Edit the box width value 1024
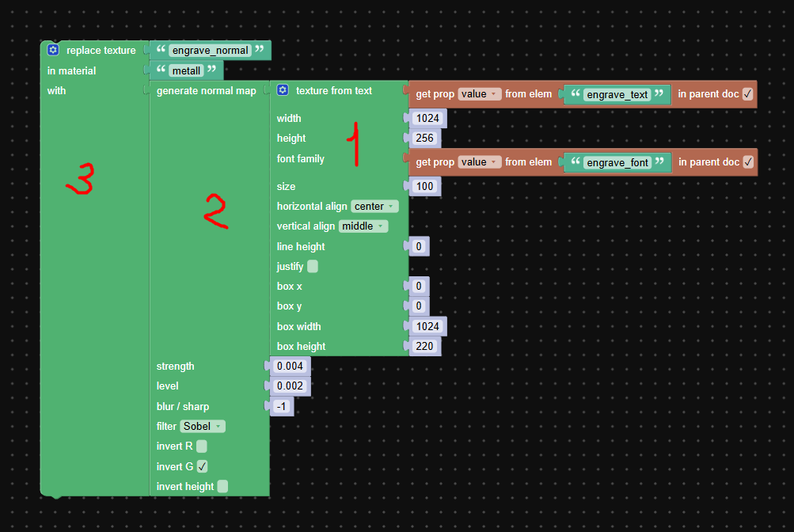The image size is (794, 532). click(427, 326)
